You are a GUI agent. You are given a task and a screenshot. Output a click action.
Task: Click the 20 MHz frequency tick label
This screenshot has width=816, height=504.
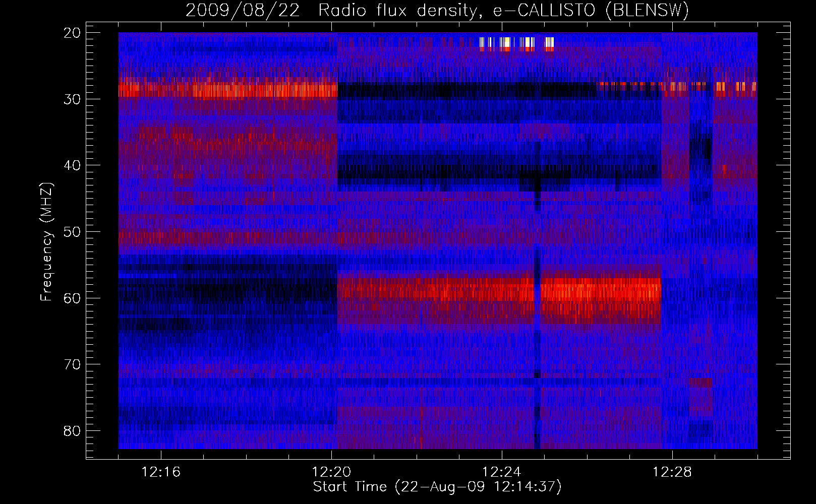(x=72, y=33)
